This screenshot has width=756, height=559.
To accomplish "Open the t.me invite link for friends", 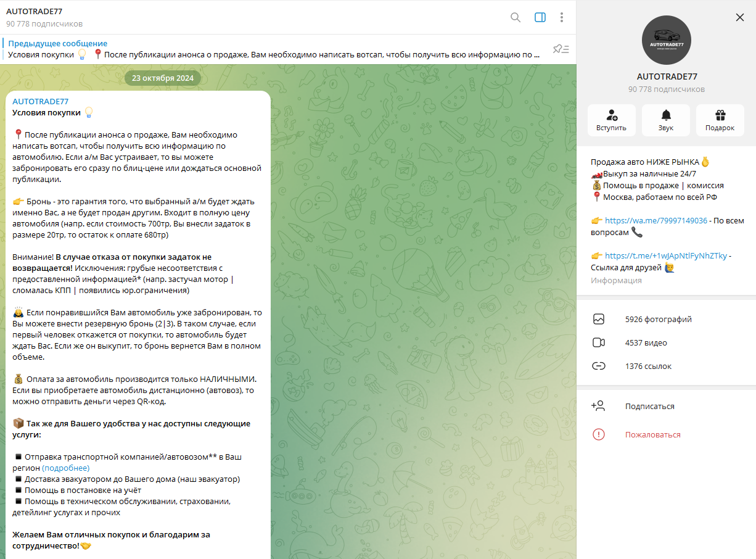I will coord(666,255).
